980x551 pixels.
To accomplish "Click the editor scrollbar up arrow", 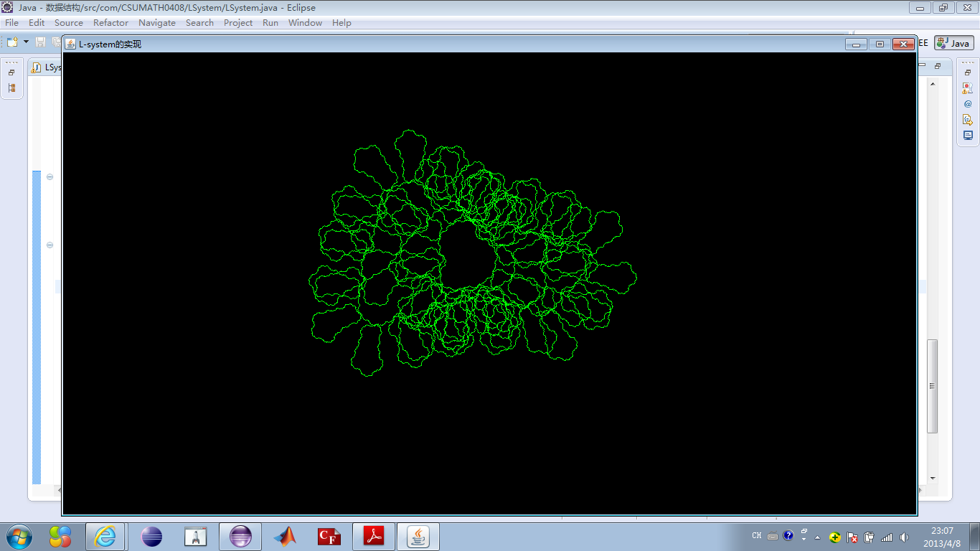I will (x=933, y=84).
